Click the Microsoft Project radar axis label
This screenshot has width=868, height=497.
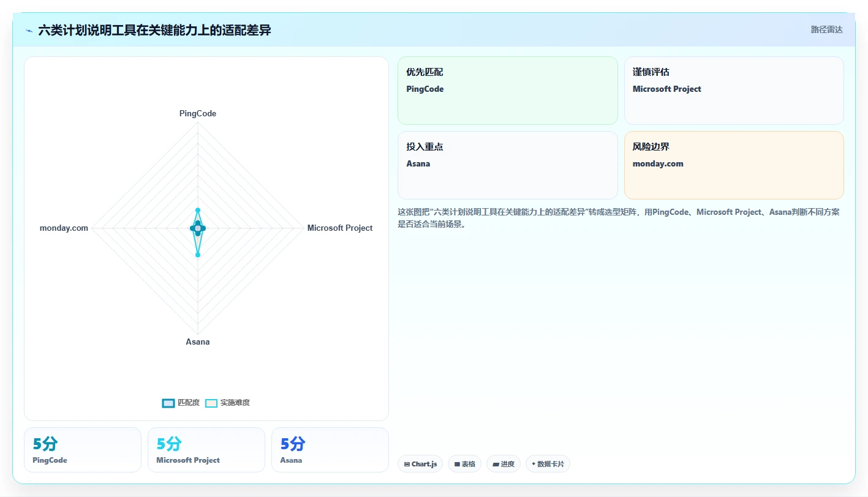[340, 228]
